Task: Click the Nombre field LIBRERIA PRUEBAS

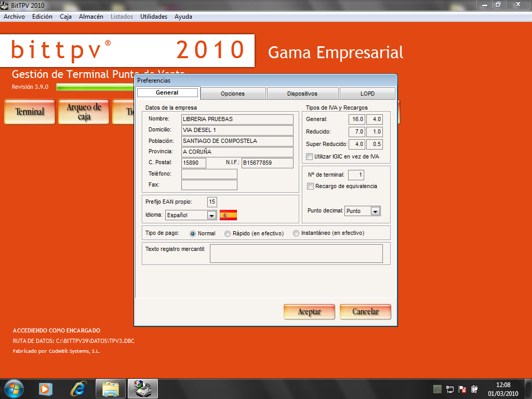Action: (237, 119)
